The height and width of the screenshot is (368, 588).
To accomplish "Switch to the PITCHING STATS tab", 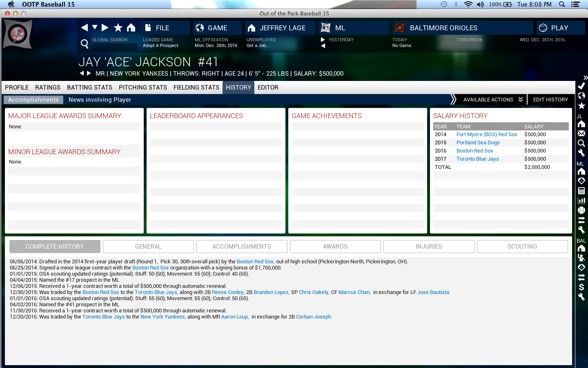I will click(x=143, y=88).
